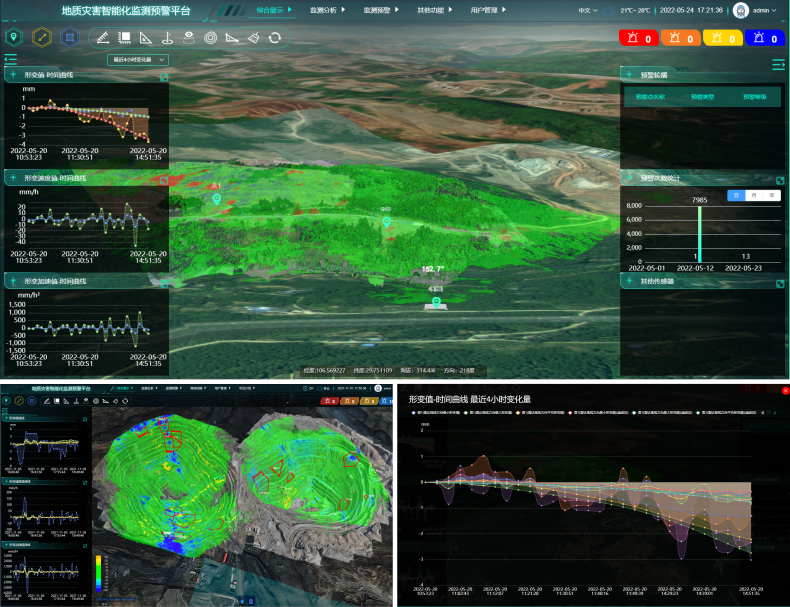Select the yellow line measurement hexagon icon
This screenshot has width=790, height=607.
tap(41, 38)
